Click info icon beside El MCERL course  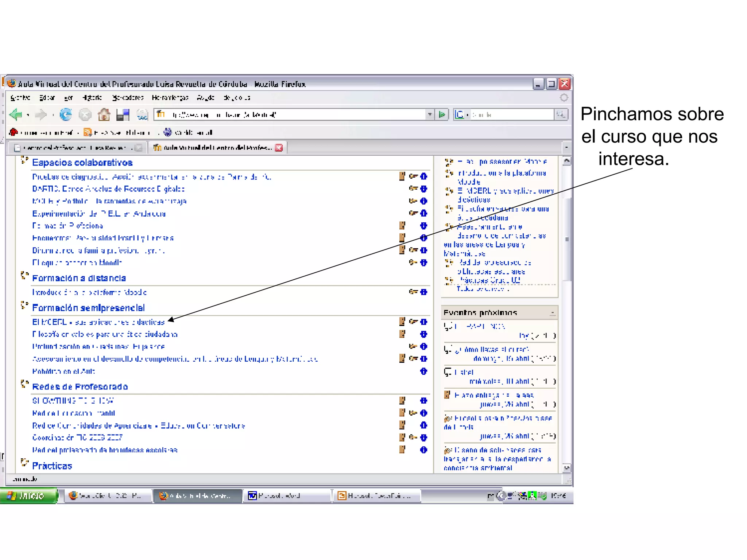pos(423,322)
